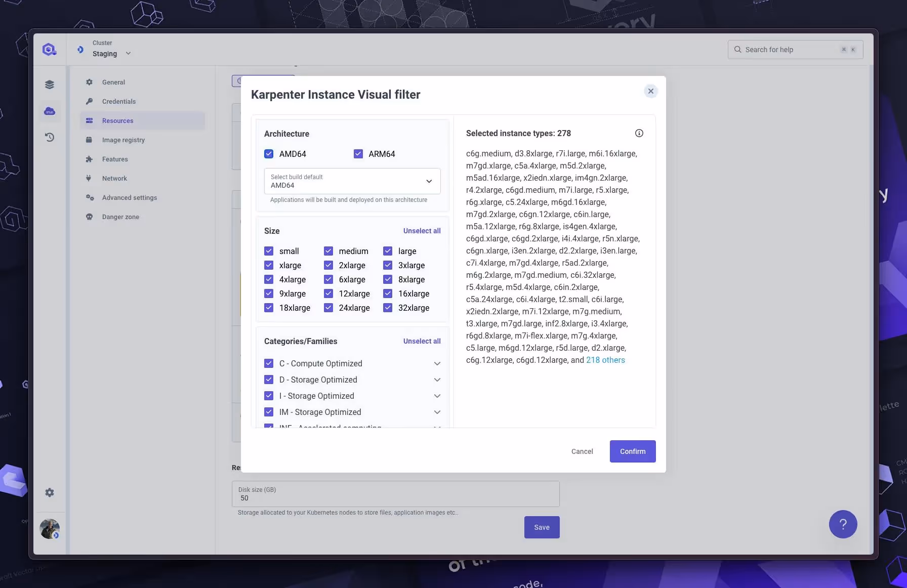Click the Qovery logo icon
This screenshot has width=907, height=588.
(x=49, y=50)
